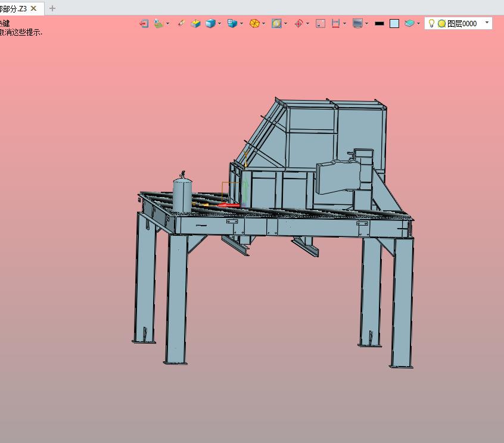Click the yellow-top box view icon

pos(195,23)
